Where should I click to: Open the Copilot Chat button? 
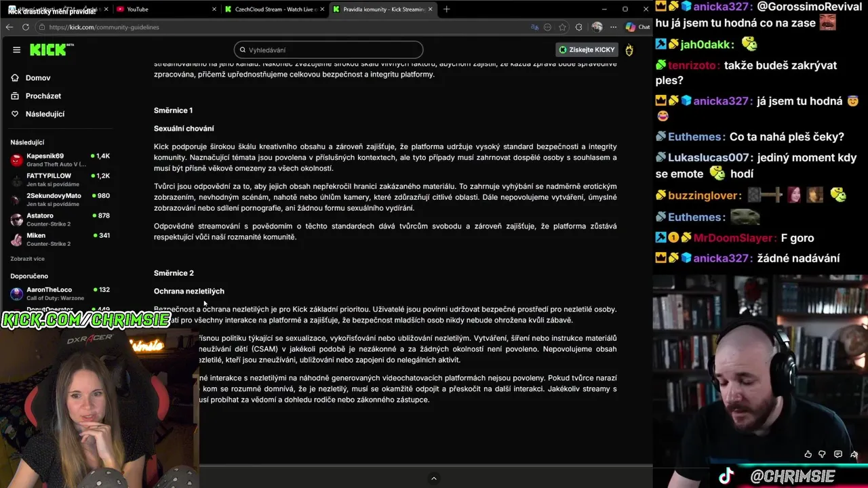pyautogui.click(x=637, y=27)
